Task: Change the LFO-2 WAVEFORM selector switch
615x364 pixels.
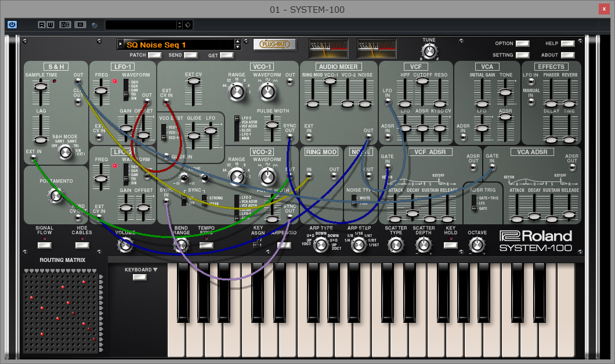Action: coord(126,174)
